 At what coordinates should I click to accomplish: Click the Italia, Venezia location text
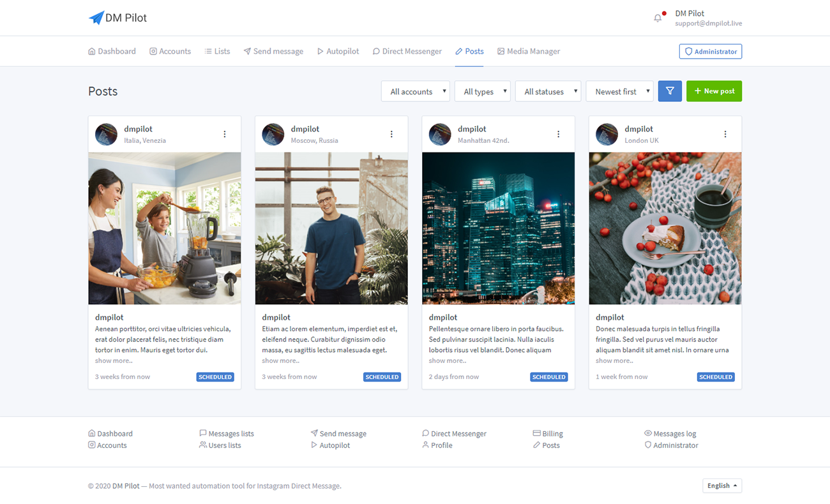pos(145,140)
